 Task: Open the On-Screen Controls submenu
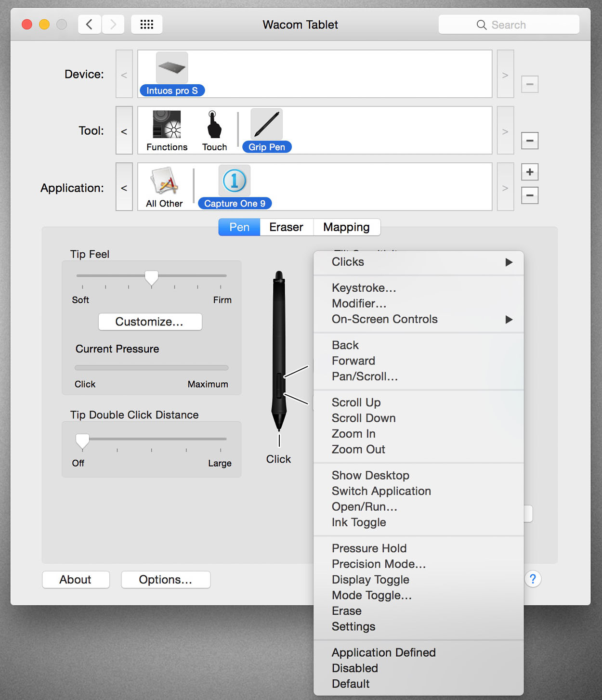tap(419, 319)
